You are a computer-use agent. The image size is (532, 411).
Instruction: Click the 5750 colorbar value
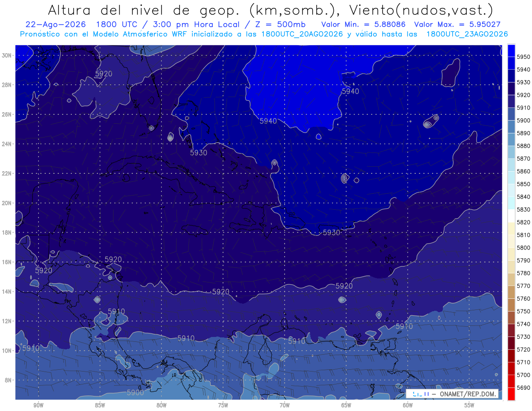pos(524,311)
